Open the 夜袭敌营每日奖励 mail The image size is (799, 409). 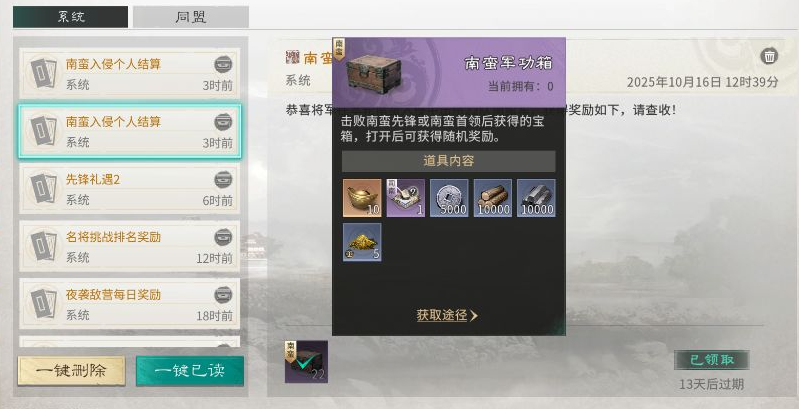point(129,304)
